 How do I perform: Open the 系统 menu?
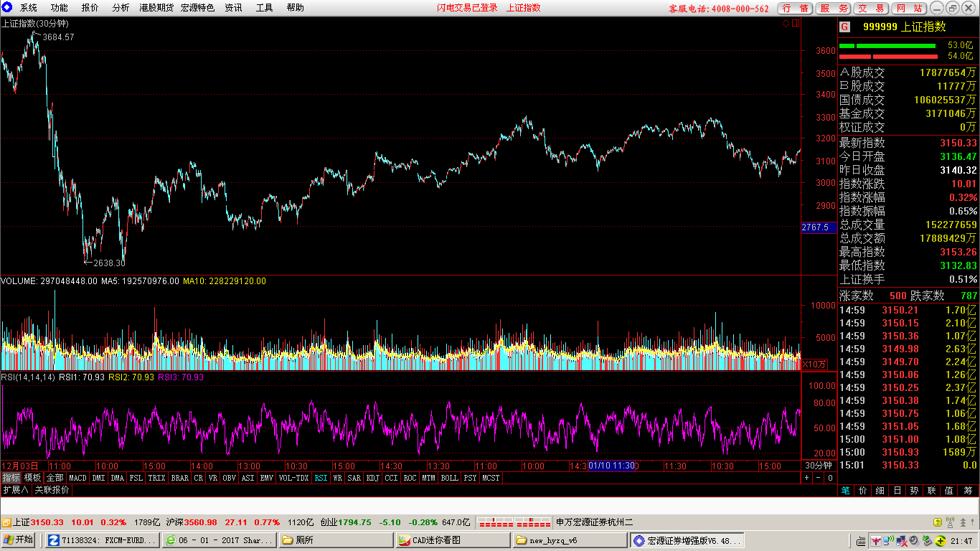pyautogui.click(x=29, y=8)
